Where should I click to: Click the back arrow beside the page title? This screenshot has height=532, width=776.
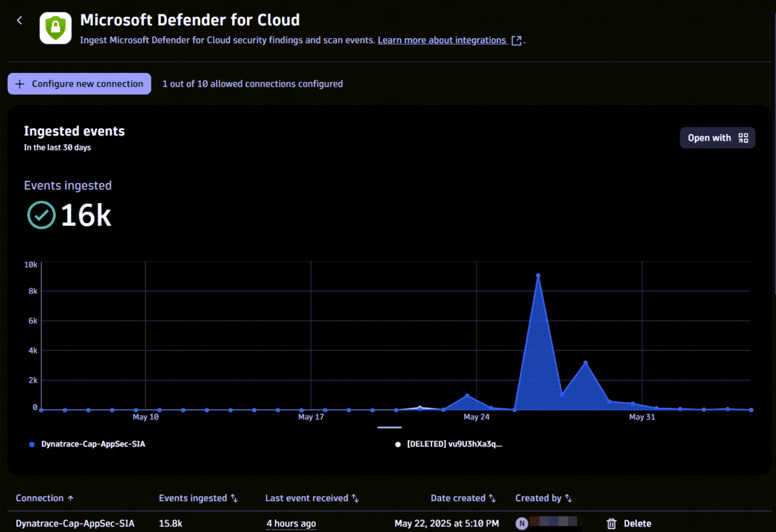tap(19, 20)
